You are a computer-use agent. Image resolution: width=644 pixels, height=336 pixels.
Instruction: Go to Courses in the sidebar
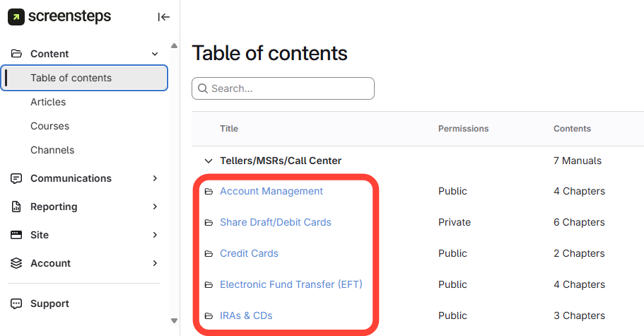[x=49, y=126]
